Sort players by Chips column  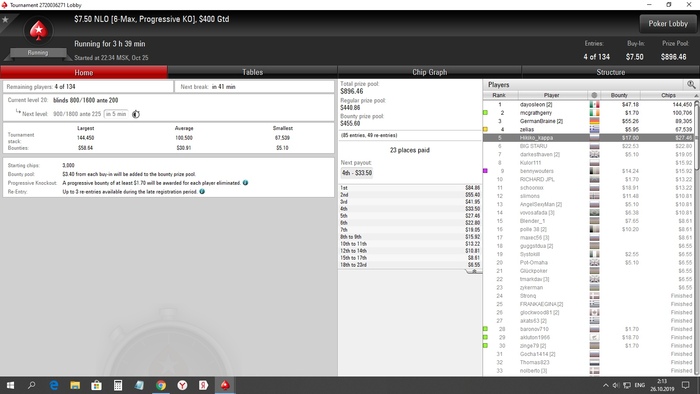click(x=668, y=95)
